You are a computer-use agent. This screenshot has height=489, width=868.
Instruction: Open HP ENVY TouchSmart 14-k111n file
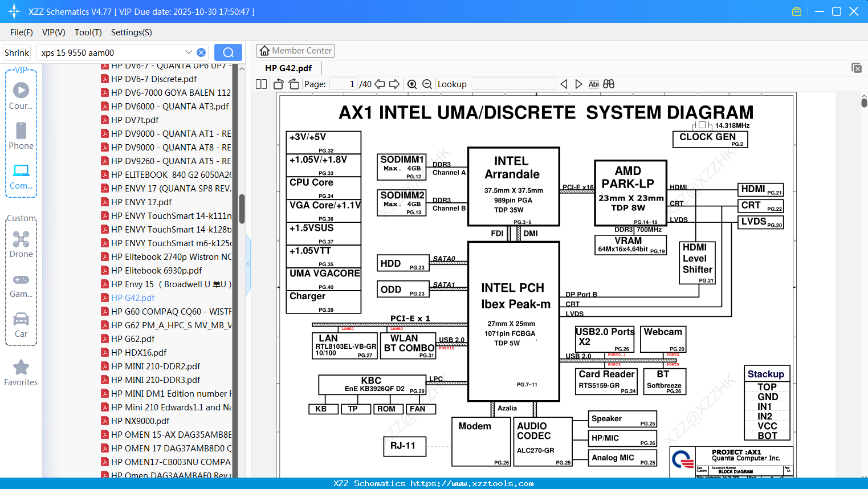tap(166, 216)
